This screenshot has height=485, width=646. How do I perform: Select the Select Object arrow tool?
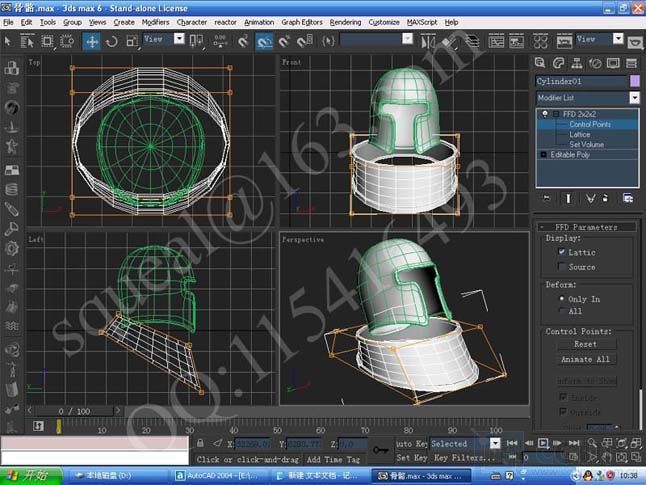[x=7, y=41]
